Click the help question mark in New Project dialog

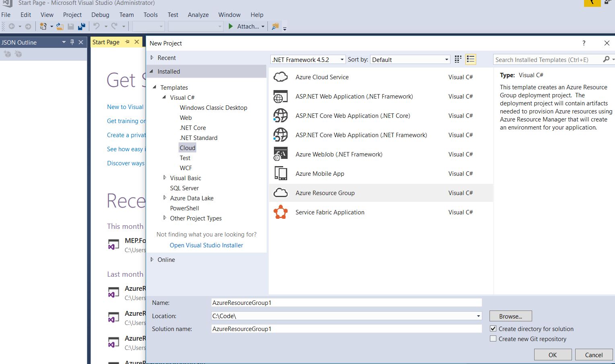click(x=584, y=43)
